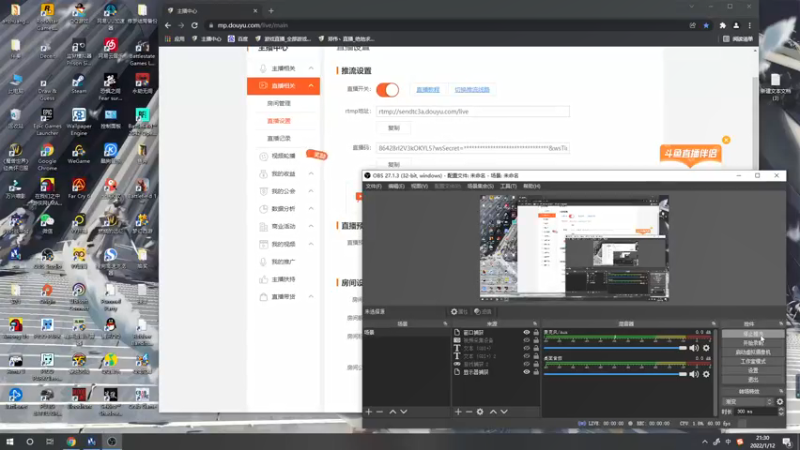The height and width of the screenshot is (450, 800).
Task: Open Google Chrome desktop shortcut
Action: (x=47, y=157)
